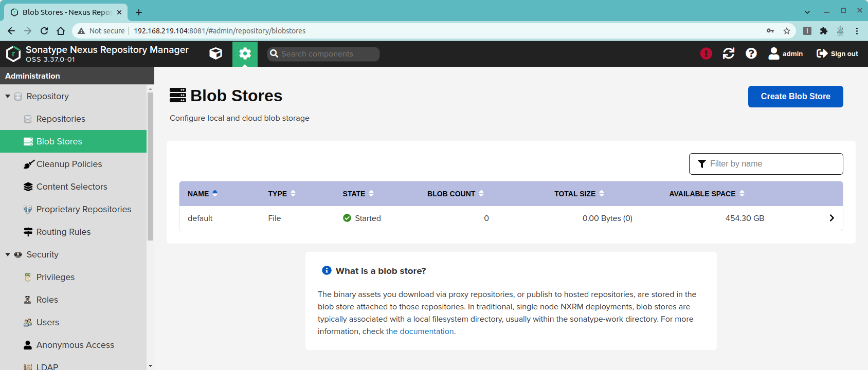Open the default blob store row chevron
This screenshot has height=370, width=868.
(x=831, y=218)
